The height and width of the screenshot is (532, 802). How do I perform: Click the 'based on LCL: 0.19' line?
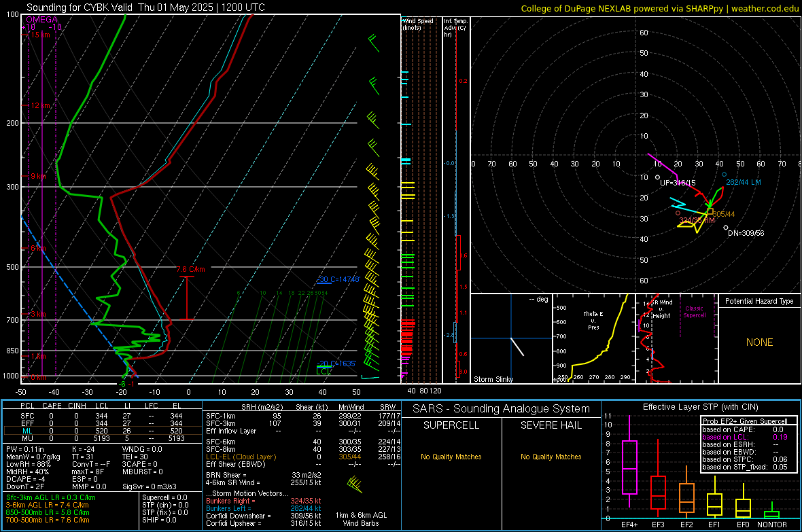click(745, 437)
